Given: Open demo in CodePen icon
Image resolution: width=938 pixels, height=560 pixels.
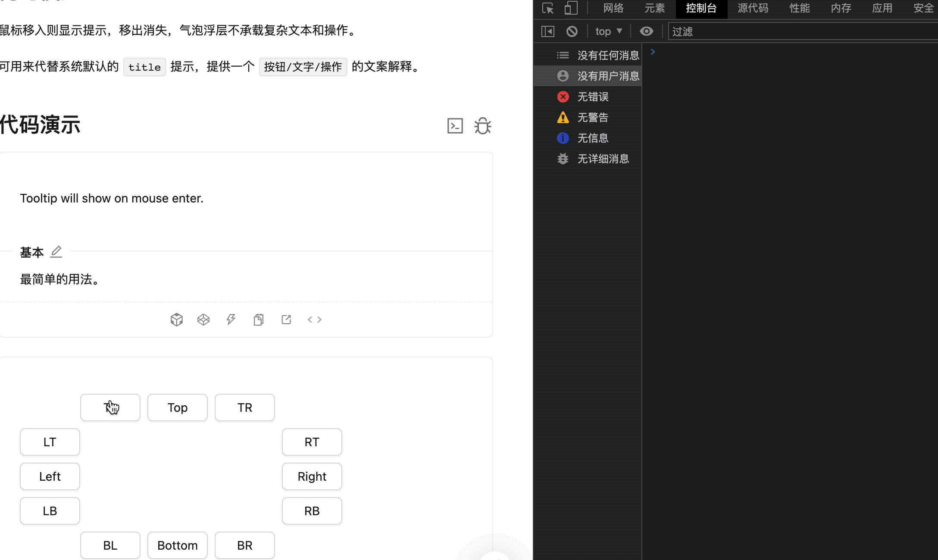Looking at the screenshot, I should tap(203, 320).
